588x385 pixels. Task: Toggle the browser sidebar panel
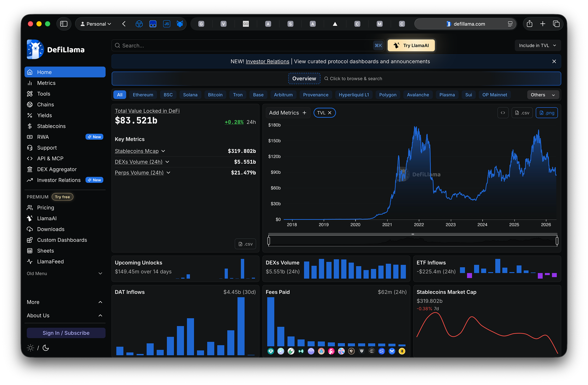click(x=64, y=24)
